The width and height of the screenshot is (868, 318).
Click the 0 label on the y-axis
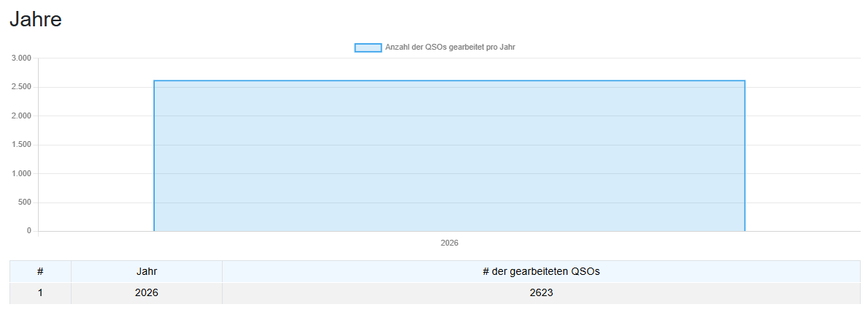click(x=29, y=231)
